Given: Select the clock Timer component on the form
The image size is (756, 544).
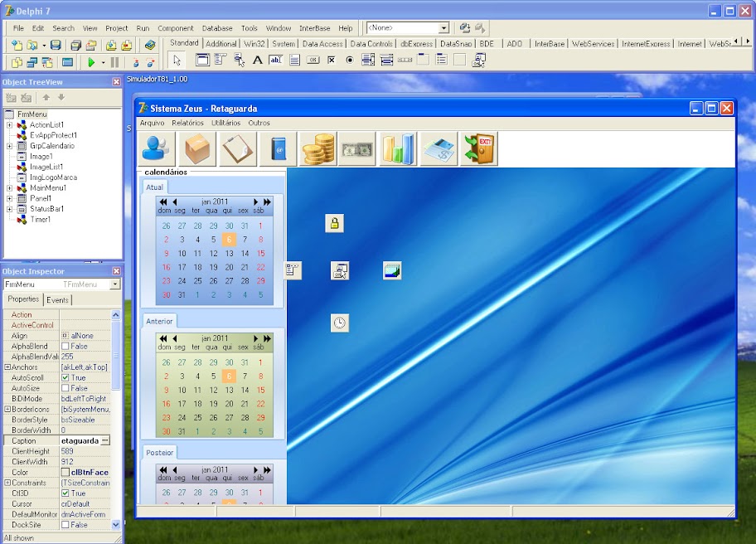Looking at the screenshot, I should coord(340,323).
